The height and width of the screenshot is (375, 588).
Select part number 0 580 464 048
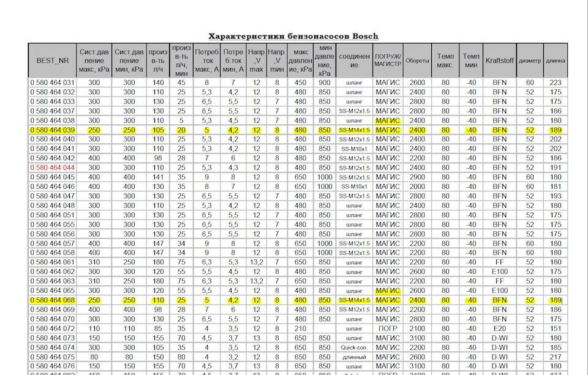click(53, 206)
